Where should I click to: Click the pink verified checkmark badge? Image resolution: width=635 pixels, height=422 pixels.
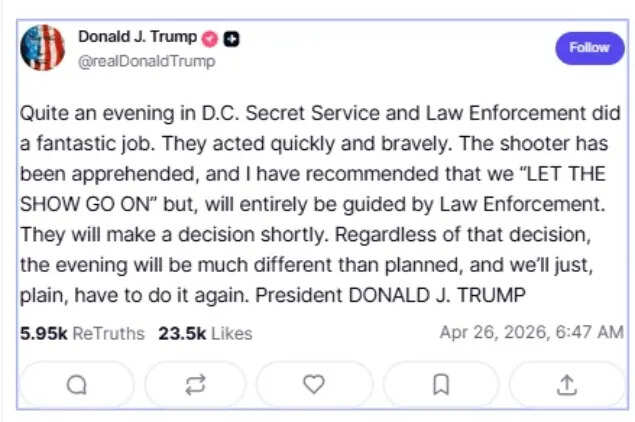click(x=210, y=39)
